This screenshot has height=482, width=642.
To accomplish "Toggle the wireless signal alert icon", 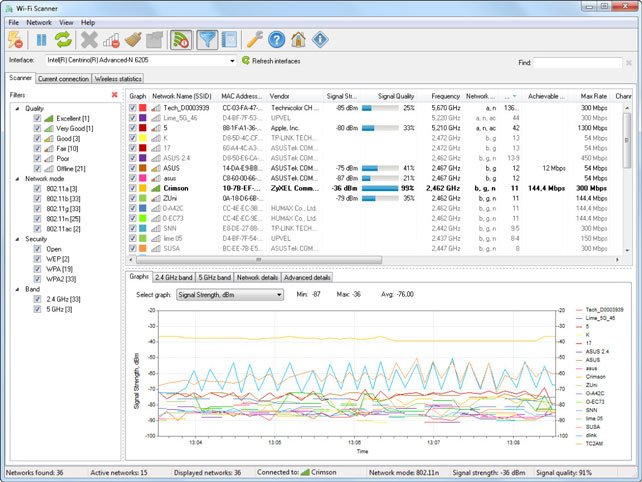I will tap(181, 40).
